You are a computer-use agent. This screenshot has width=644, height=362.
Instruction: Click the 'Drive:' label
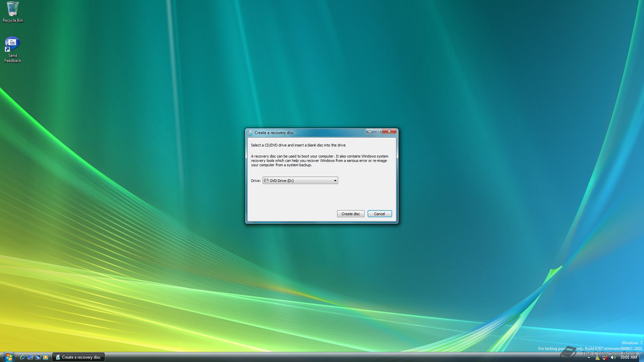tap(256, 181)
